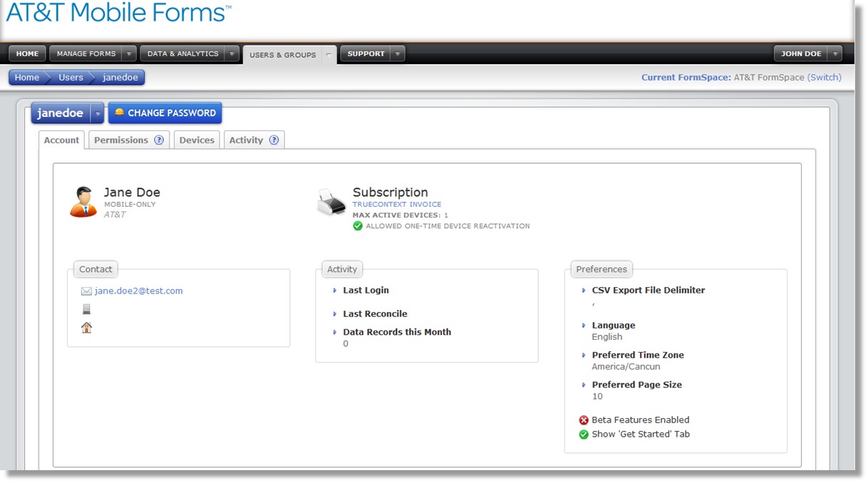Click the green check beside Allowed One-Time Device Reactivation
This screenshot has width=868, height=483.
(358, 226)
